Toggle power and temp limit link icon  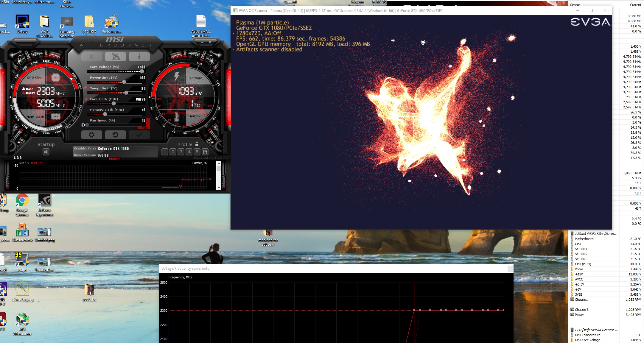[85, 88]
